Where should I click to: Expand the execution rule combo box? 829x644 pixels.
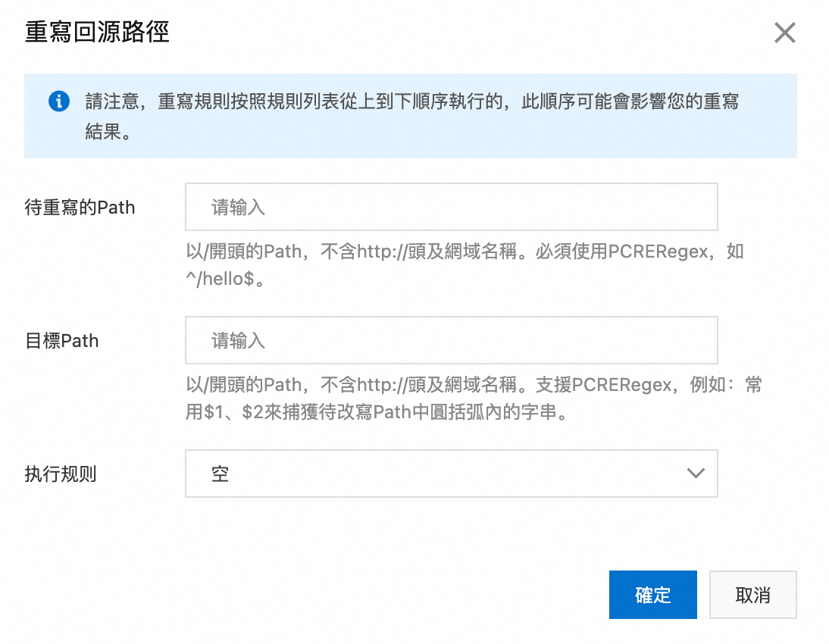pos(451,473)
